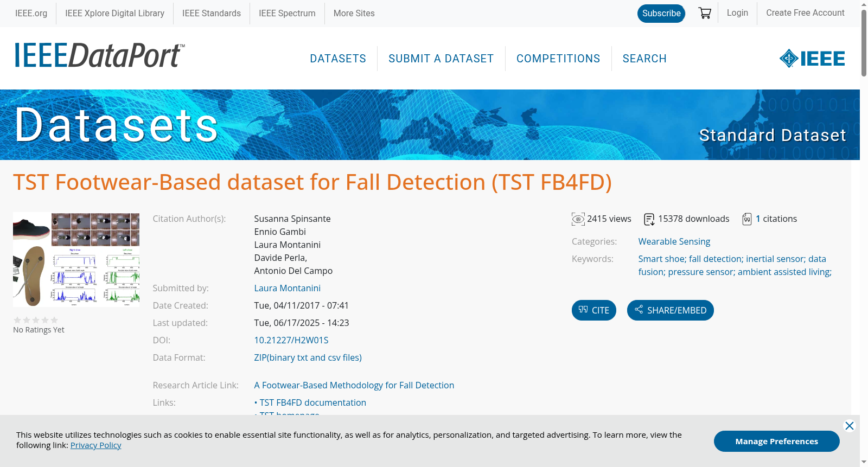The width and height of the screenshot is (868, 467).
Task: Open Laura Montanini submitter profile link
Action: (x=288, y=288)
